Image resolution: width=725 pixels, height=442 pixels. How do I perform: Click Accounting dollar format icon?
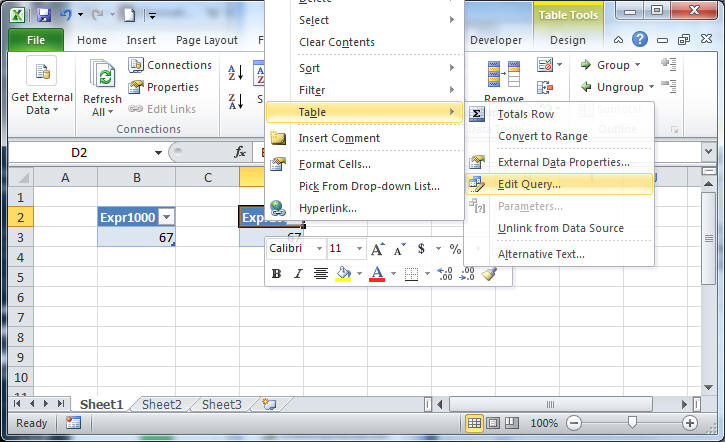421,249
